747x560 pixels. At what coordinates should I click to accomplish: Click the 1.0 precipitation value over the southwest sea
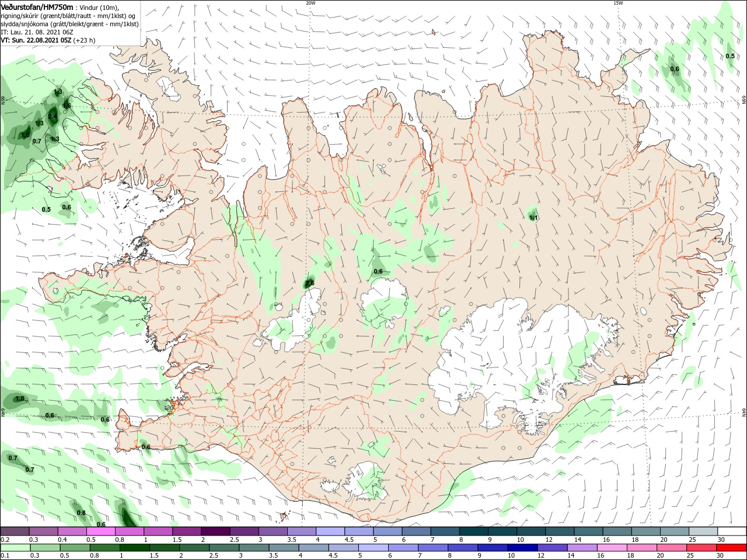(x=20, y=399)
